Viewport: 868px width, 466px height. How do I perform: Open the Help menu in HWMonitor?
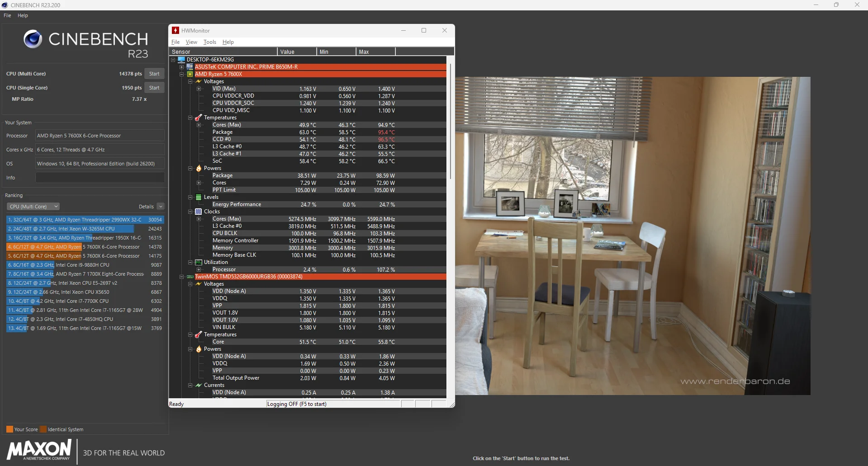pos(228,42)
